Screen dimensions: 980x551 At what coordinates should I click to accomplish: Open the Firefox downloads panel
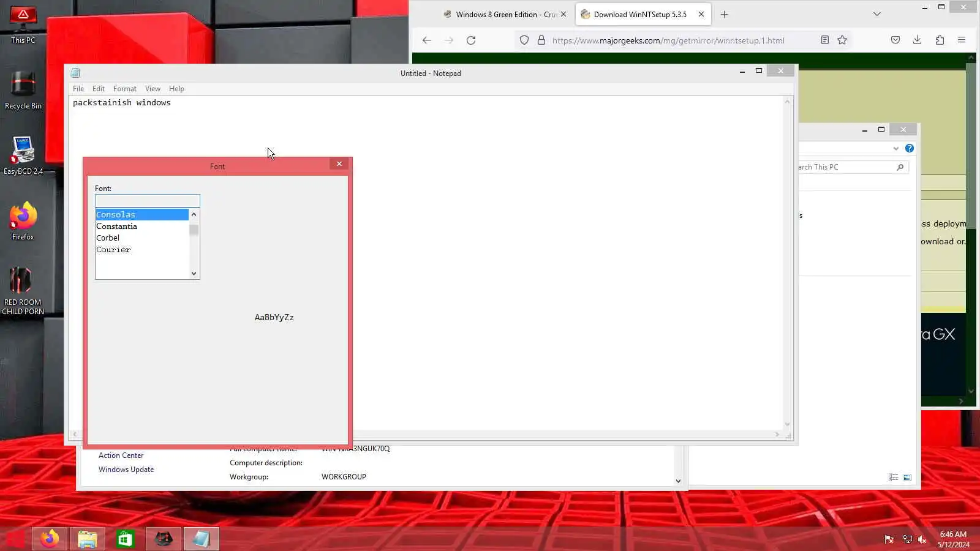click(917, 40)
